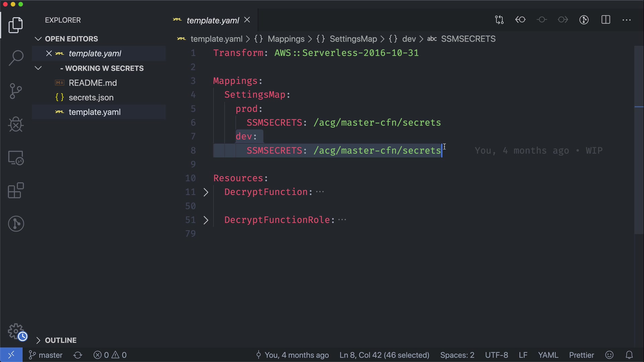Open notifications bell in status bar

point(629,355)
